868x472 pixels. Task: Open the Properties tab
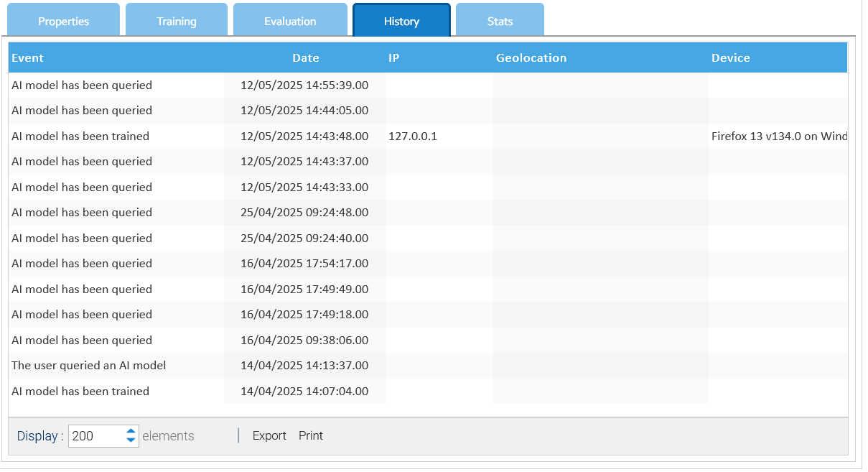click(x=64, y=20)
